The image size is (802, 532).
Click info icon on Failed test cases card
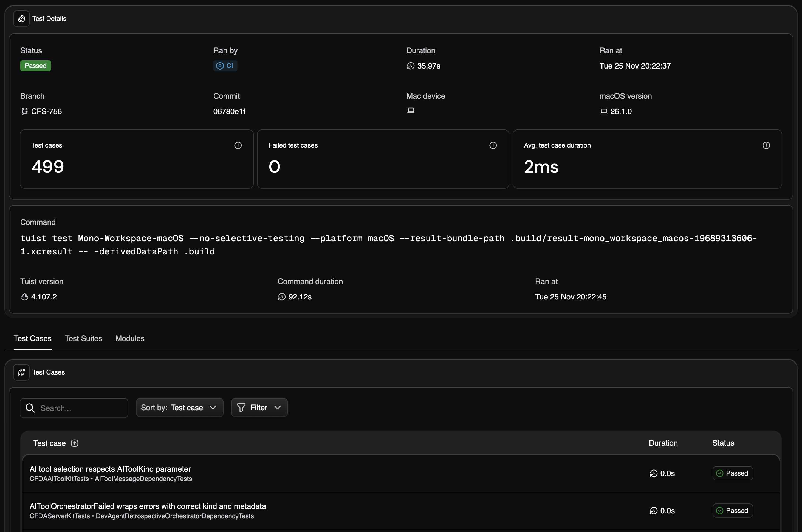[493, 146]
